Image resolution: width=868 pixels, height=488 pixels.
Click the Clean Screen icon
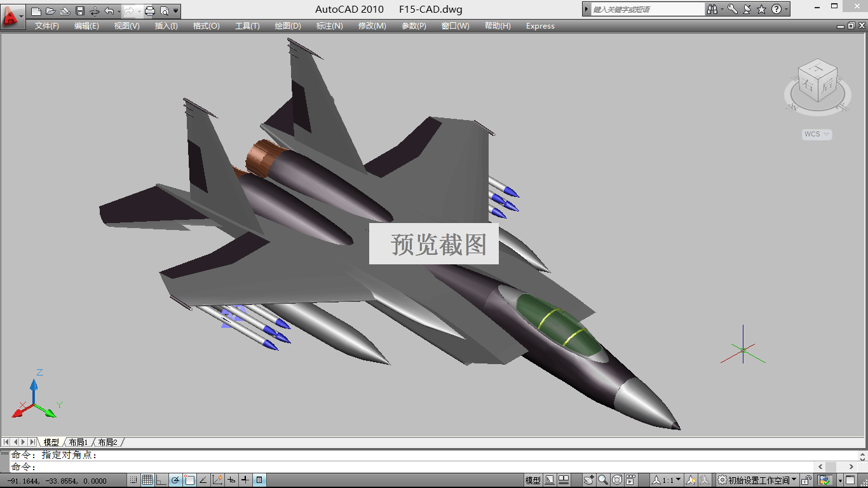click(850, 480)
